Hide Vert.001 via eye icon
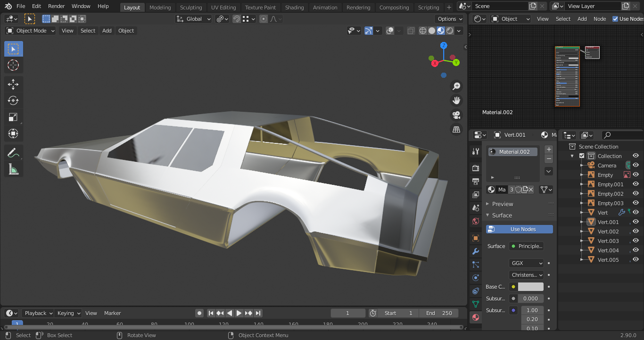Image resolution: width=644 pixels, height=340 pixels. [636, 222]
